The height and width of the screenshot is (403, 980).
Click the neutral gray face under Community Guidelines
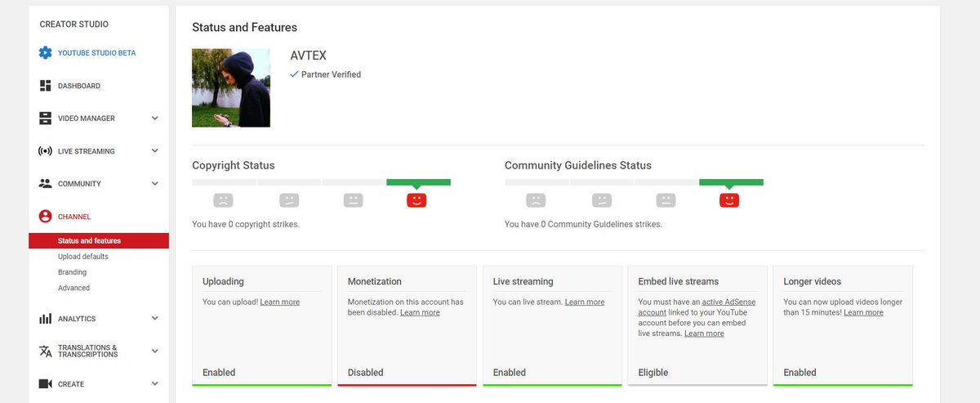coord(666,199)
